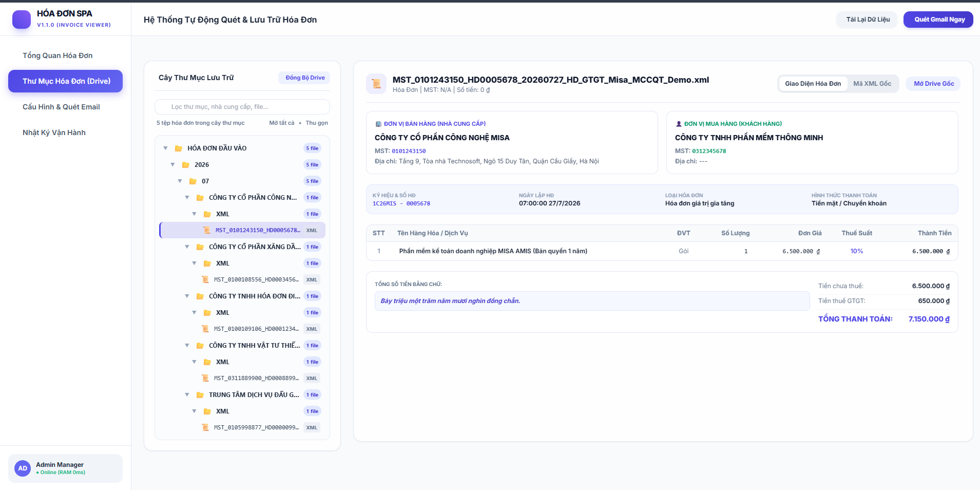Click the Admin Manager user name
The image size is (980, 490).
[x=60, y=465]
